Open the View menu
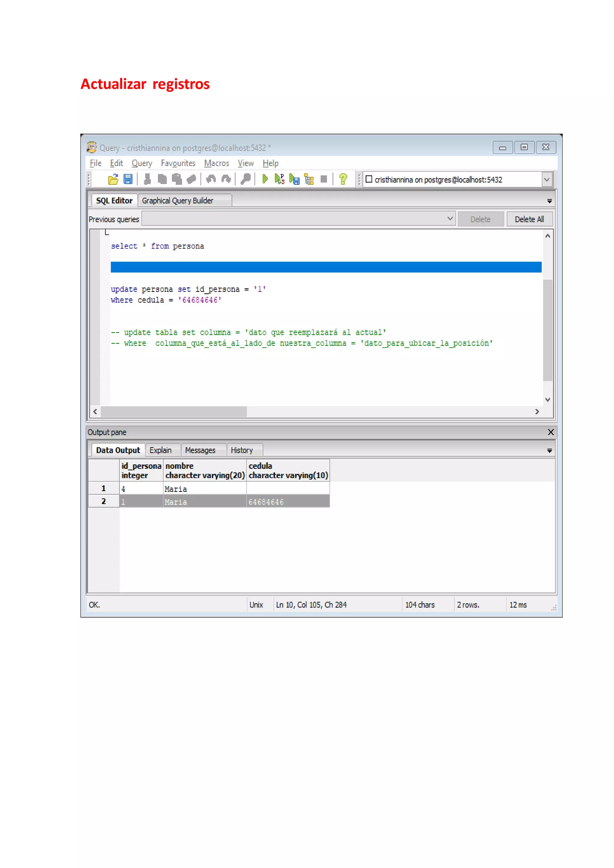The image size is (614, 868). [x=246, y=163]
